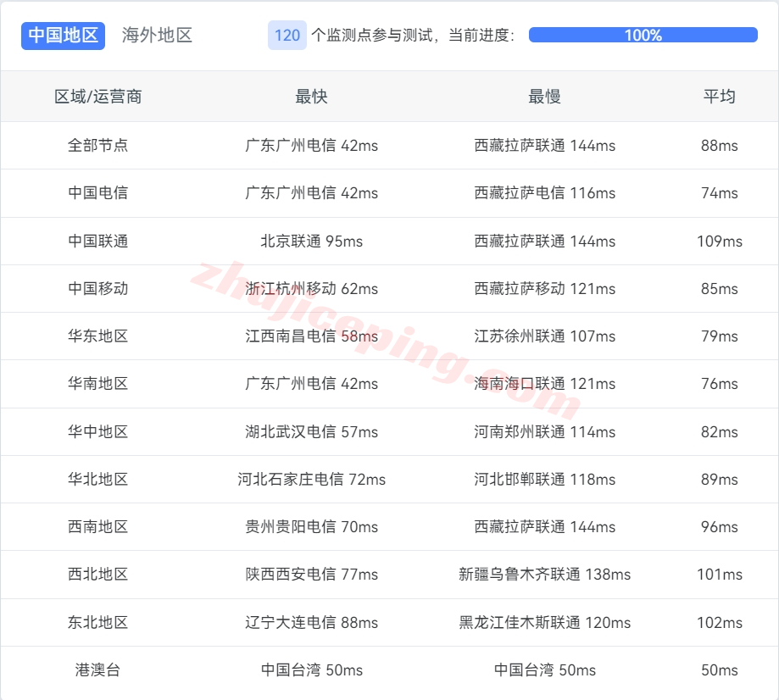Click 江苏徐州联通 107ms cell
The height and width of the screenshot is (700, 779).
click(544, 336)
